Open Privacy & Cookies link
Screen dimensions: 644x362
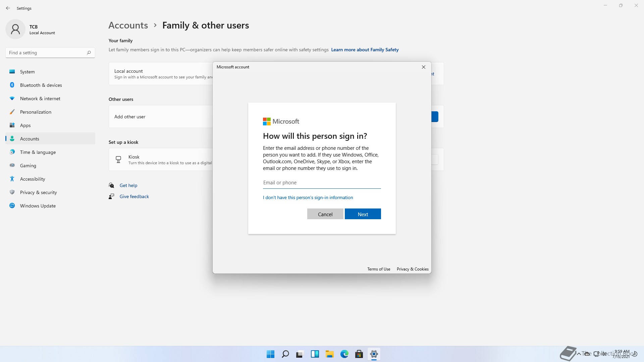[x=413, y=269]
